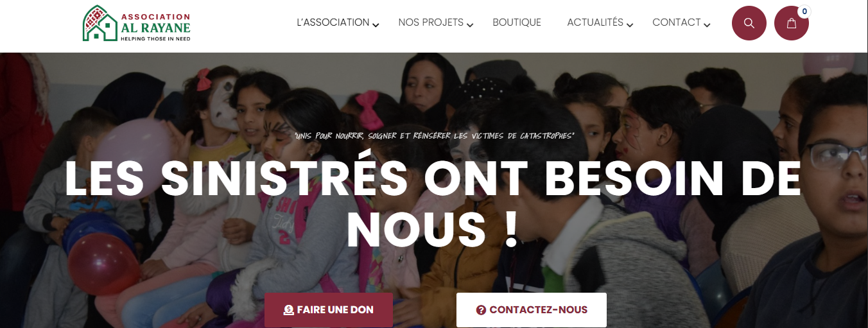Screen dimensions: 868x328
Task: Click the Association Al Rayane logo text
Action: pyautogui.click(x=155, y=27)
